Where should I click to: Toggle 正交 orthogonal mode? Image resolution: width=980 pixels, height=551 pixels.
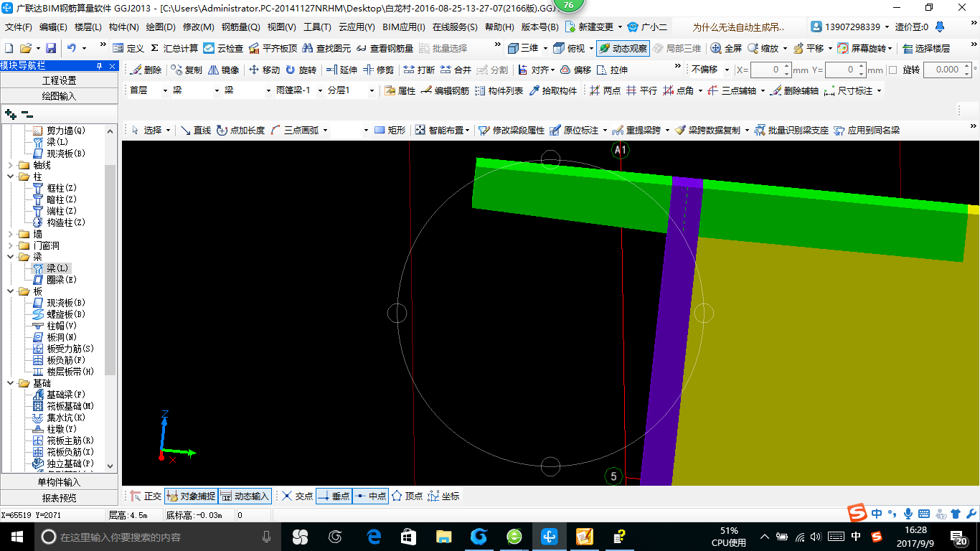[x=146, y=496]
